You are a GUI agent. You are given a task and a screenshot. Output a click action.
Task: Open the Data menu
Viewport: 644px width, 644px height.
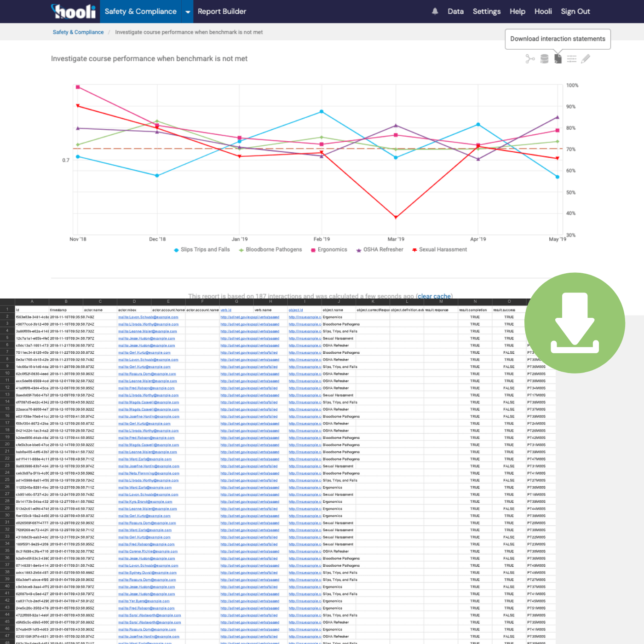455,11
